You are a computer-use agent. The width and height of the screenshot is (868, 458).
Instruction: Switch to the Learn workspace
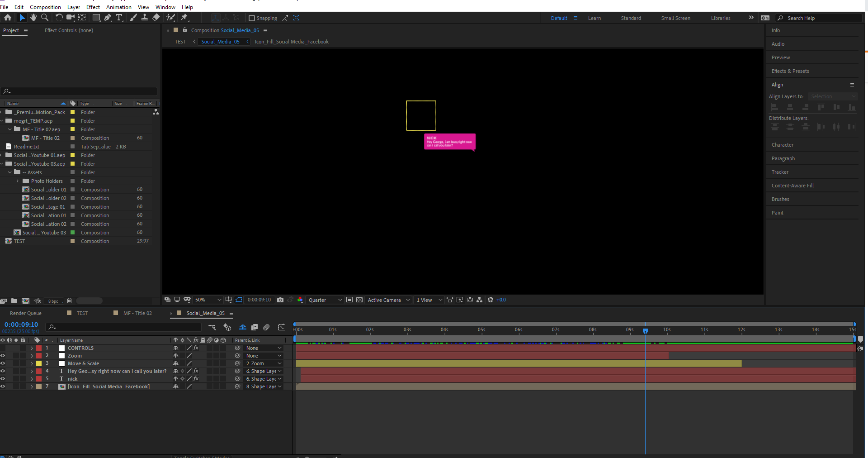[594, 18]
